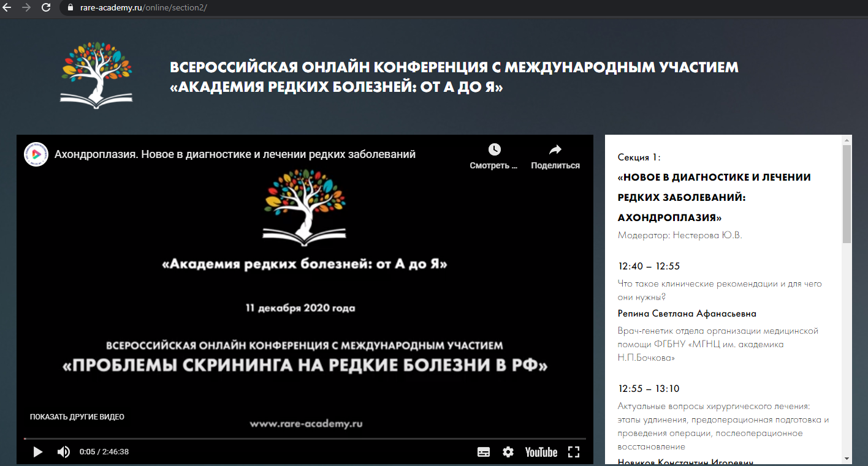Go back to previous page

click(x=7, y=8)
